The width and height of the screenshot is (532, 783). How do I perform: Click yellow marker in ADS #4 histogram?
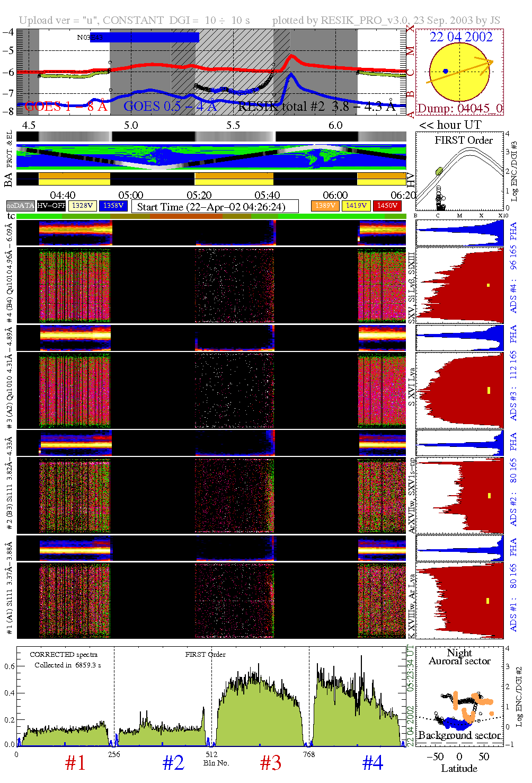click(488, 285)
